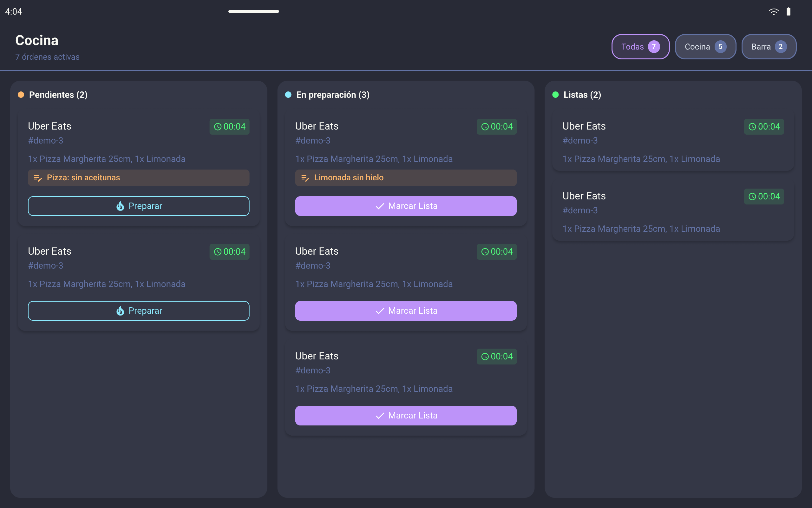812x508 pixels.
Task: Click the timer badge on the first Listas card
Action: coord(764,127)
